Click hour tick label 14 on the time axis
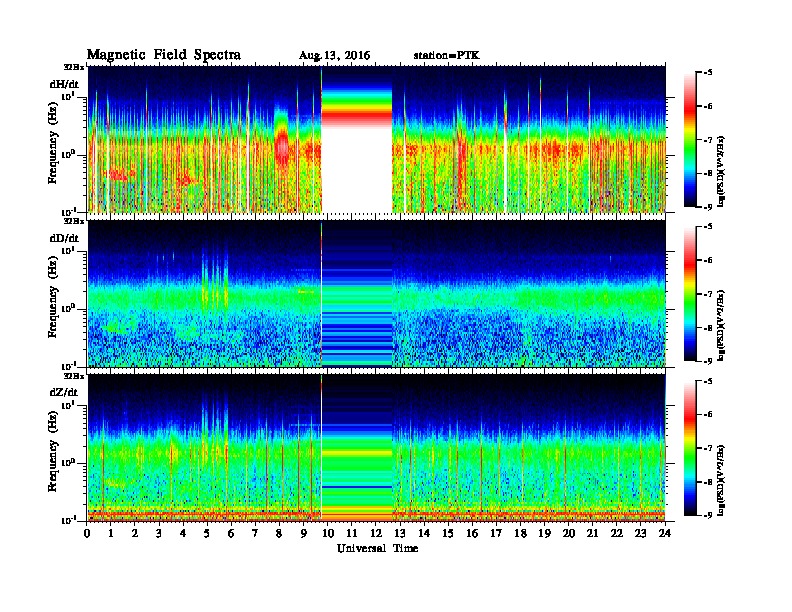This screenshot has height=612, width=792. pyautogui.click(x=424, y=534)
